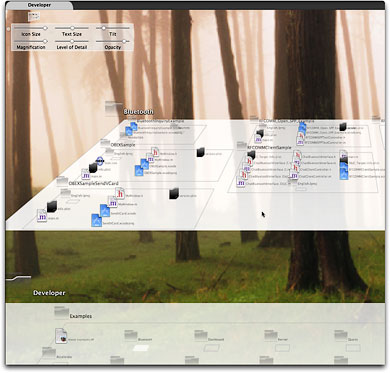Screen dimensions: 390x373
Task: Open MyWindow.h in OBEXSample folder
Action: pyautogui.click(x=155, y=152)
